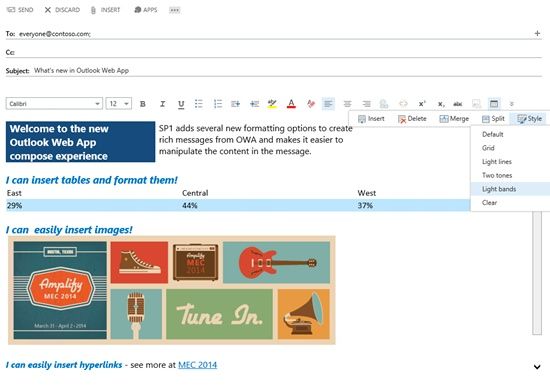Align text to the left
The height and width of the screenshot is (388, 550).
pyautogui.click(x=328, y=104)
